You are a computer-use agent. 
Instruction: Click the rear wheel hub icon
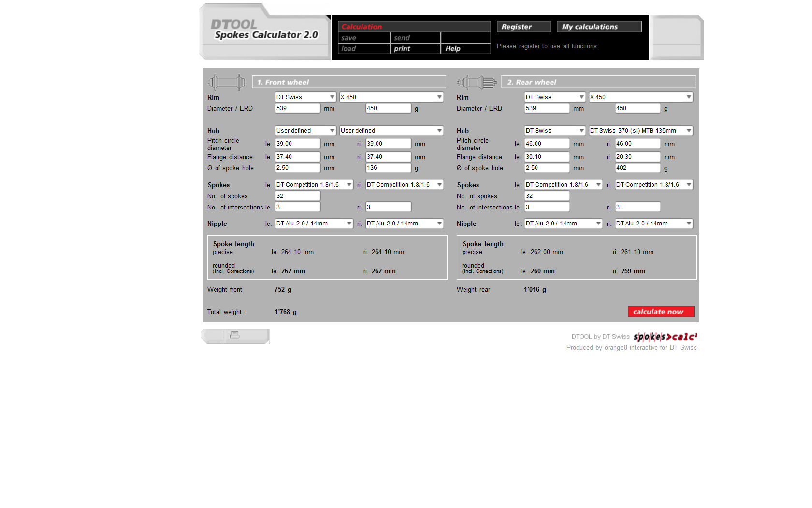click(x=477, y=83)
